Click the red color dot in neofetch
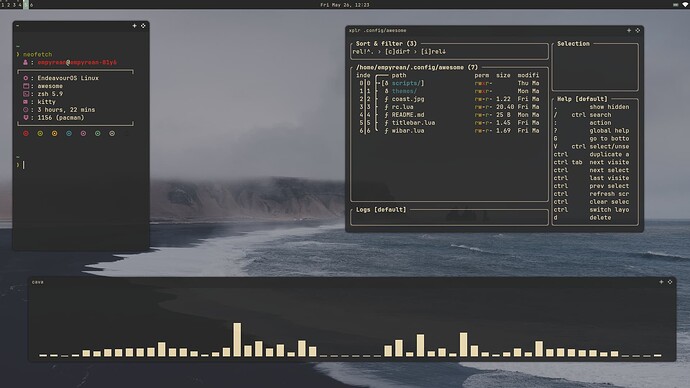Image resolution: width=690 pixels, height=388 pixels. [26, 133]
